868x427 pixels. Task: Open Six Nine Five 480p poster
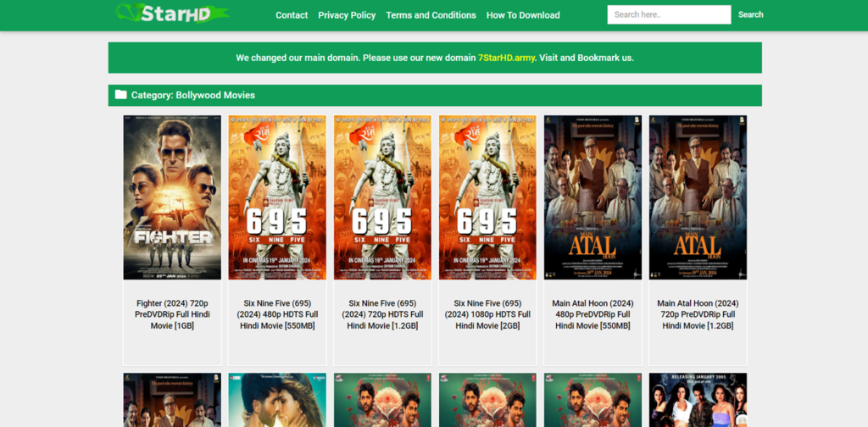click(x=277, y=197)
